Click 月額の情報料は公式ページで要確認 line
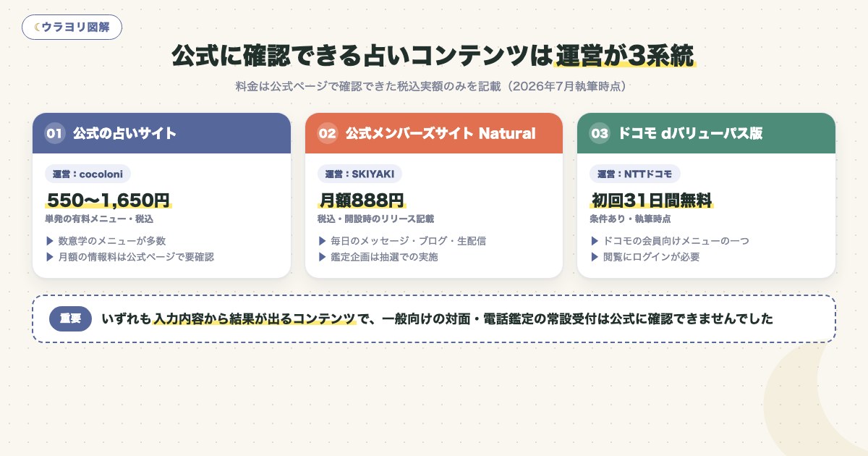868x456 pixels. 136,257
